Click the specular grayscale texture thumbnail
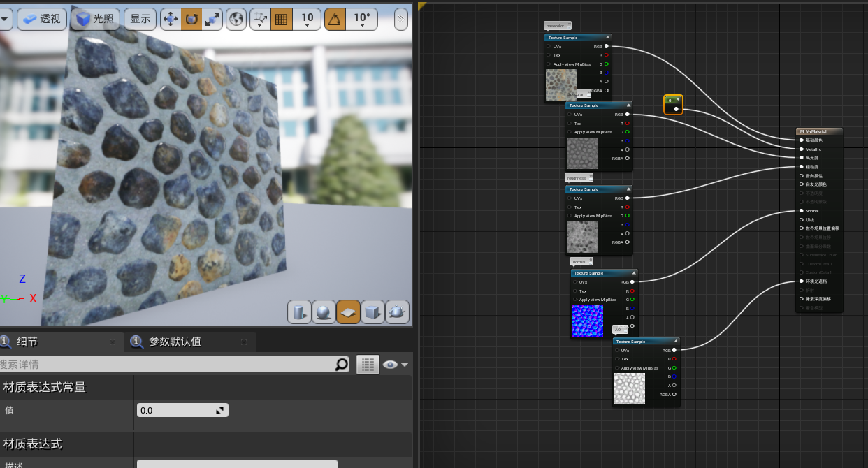The width and height of the screenshot is (868, 468). 581,153
